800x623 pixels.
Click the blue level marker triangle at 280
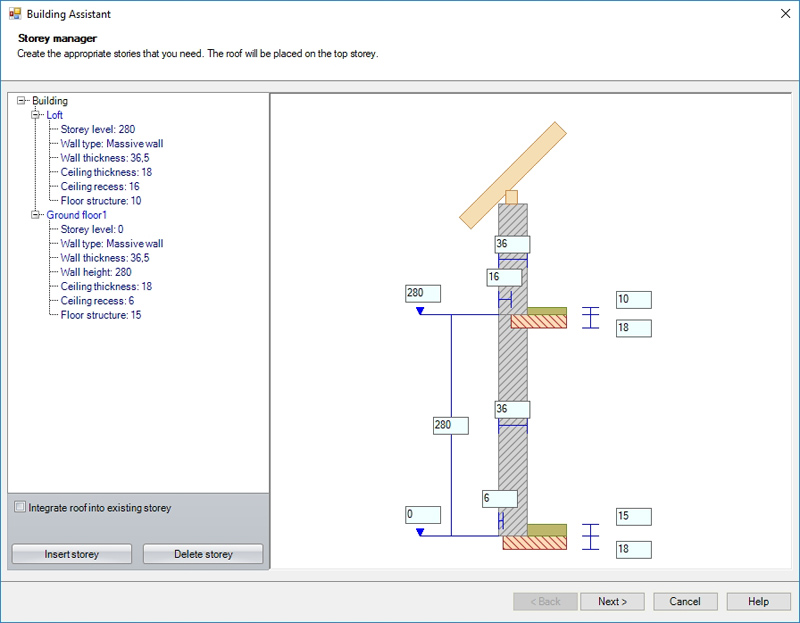click(421, 311)
